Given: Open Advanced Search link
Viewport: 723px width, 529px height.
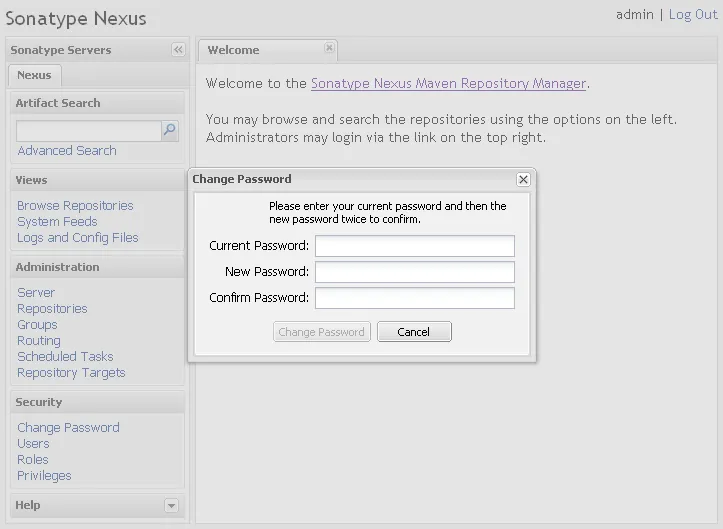Looking at the screenshot, I should [x=67, y=150].
